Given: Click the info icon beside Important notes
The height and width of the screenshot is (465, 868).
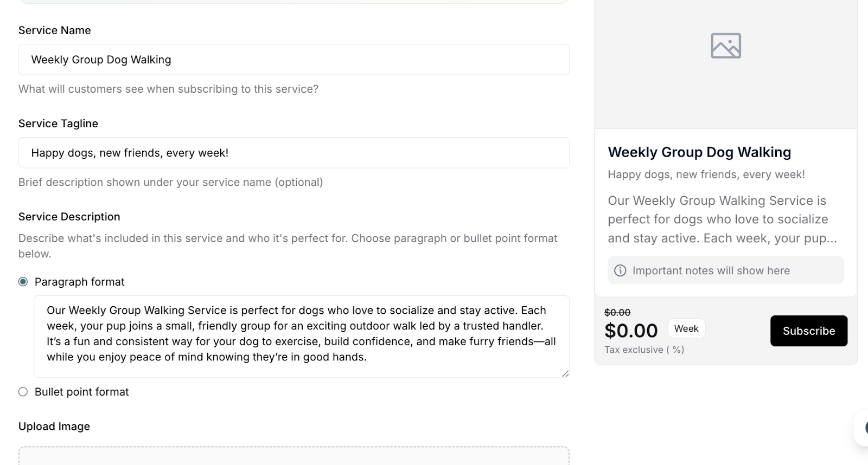Looking at the screenshot, I should (620, 270).
